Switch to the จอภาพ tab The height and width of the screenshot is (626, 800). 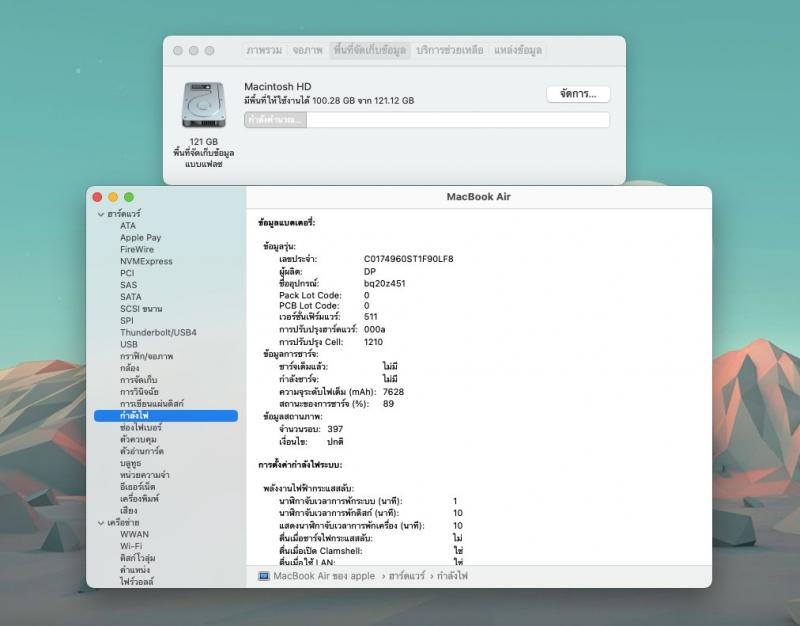point(307,50)
